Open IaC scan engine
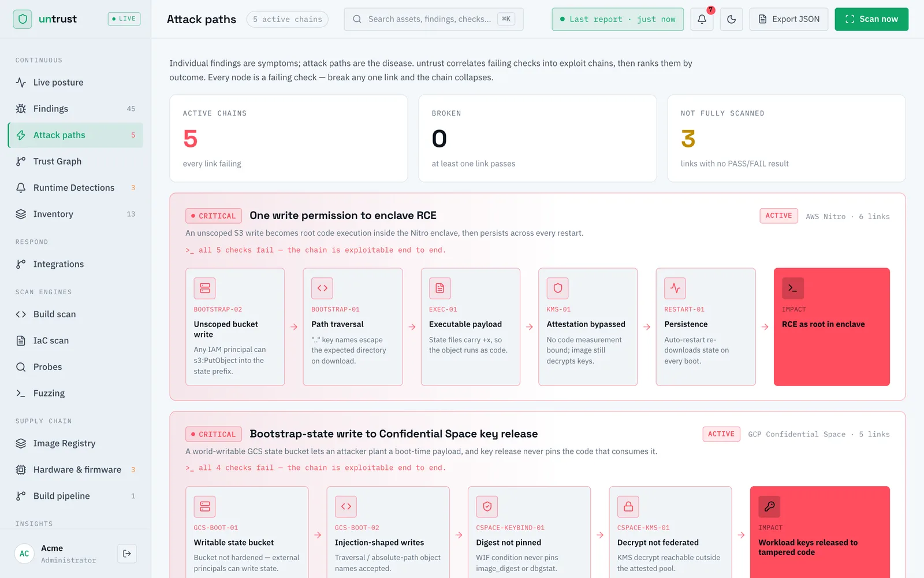This screenshot has height=578, width=924. (76, 340)
